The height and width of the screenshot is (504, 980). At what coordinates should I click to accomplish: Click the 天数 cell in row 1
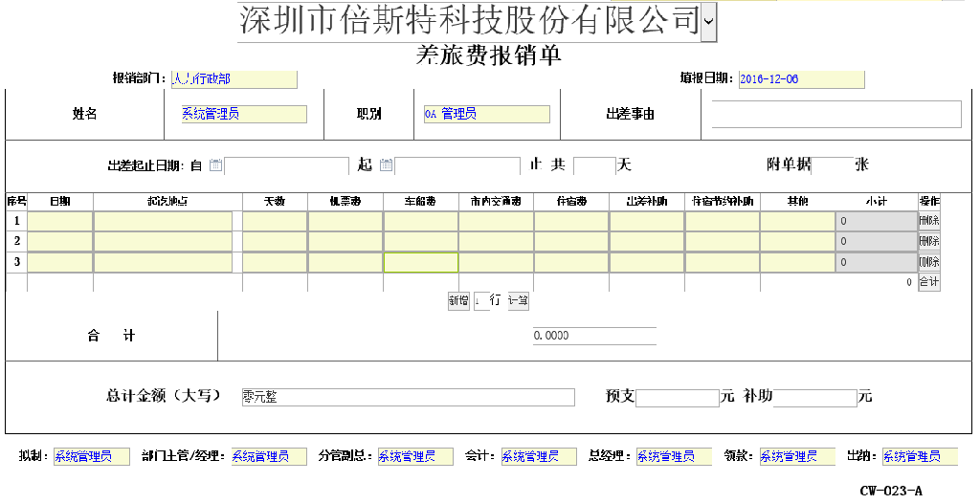click(275, 221)
